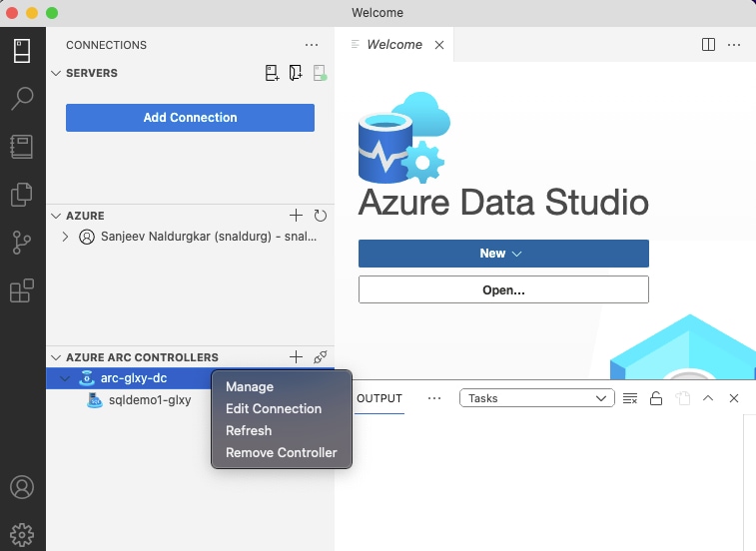
Task: Click the sqldemo1-glxy SQL instance icon
Action: pos(95,400)
